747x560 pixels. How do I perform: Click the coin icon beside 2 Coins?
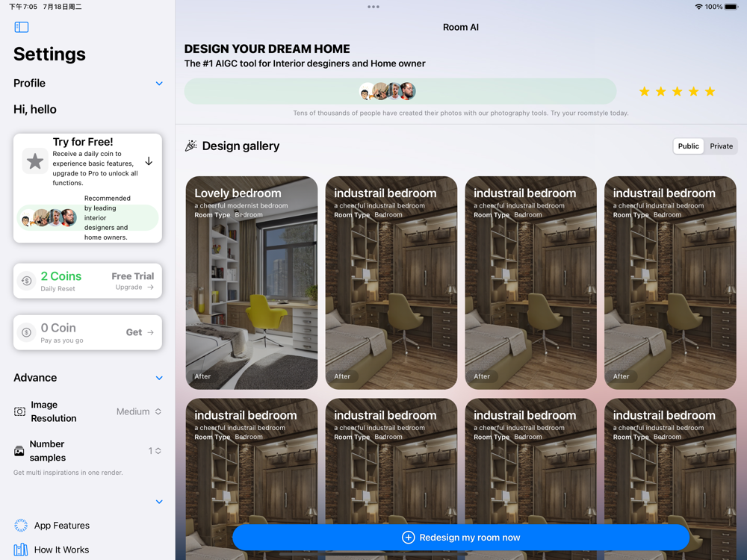(27, 281)
